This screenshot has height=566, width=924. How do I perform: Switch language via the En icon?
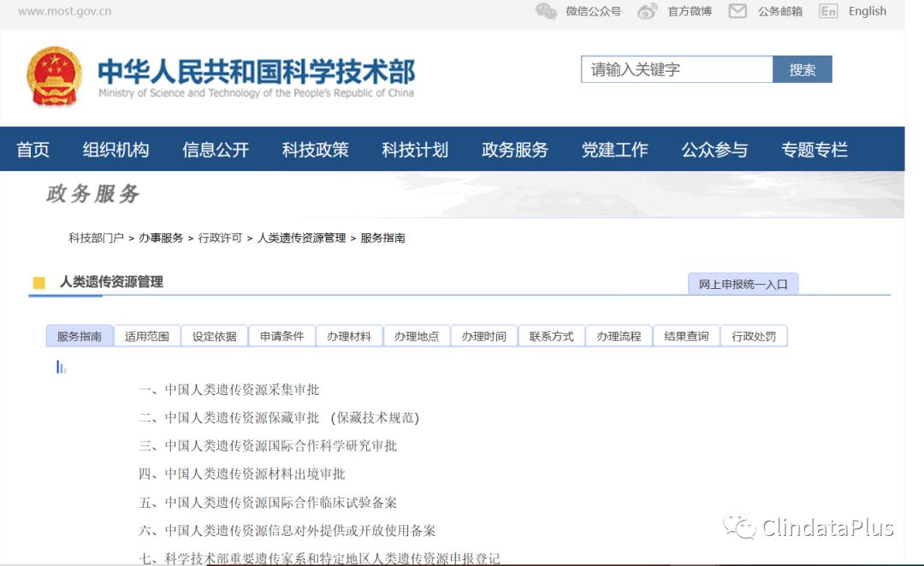827,11
